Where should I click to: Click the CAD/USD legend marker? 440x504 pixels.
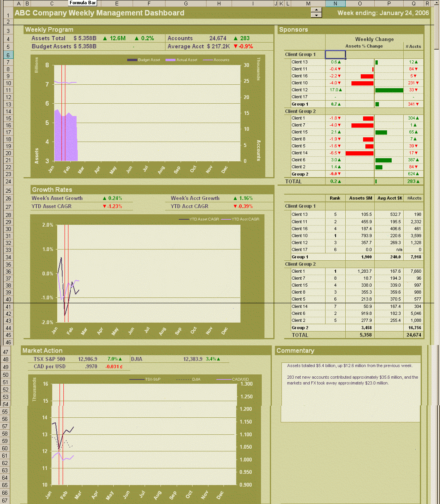pyautogui.click(x=224, y=379)
